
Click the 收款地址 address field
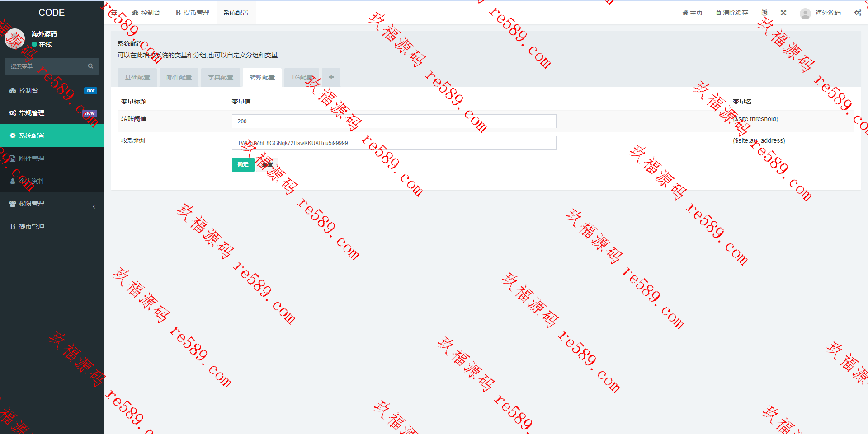click(x=394, y=143)
